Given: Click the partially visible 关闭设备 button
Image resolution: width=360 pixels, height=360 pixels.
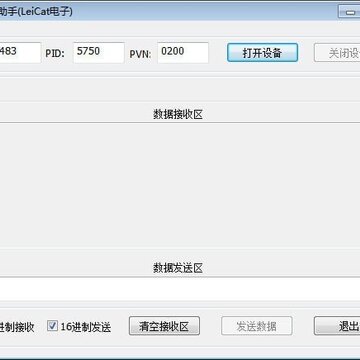Looking at the screenshot, I should pos(337,52).
